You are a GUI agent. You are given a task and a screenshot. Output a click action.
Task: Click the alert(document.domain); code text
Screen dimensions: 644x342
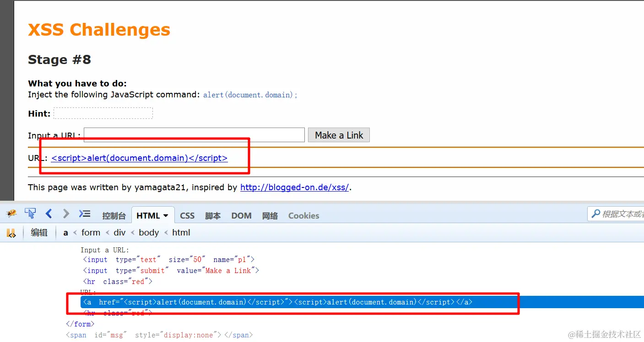pyautogui.click(x=250, y=95)
